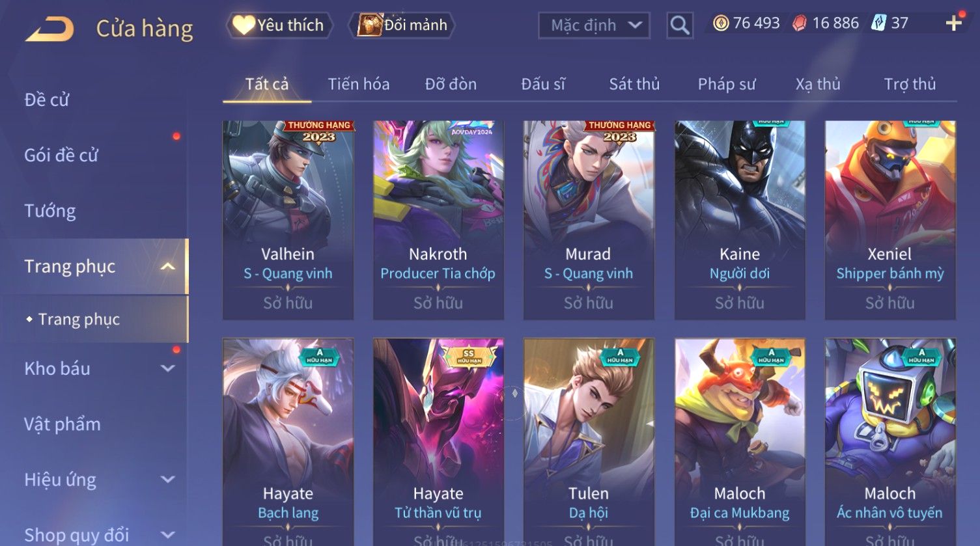Open the Mặc định sort dropdown
The width and height of the screenshot is (980, 546).
[x=594, y=25]
